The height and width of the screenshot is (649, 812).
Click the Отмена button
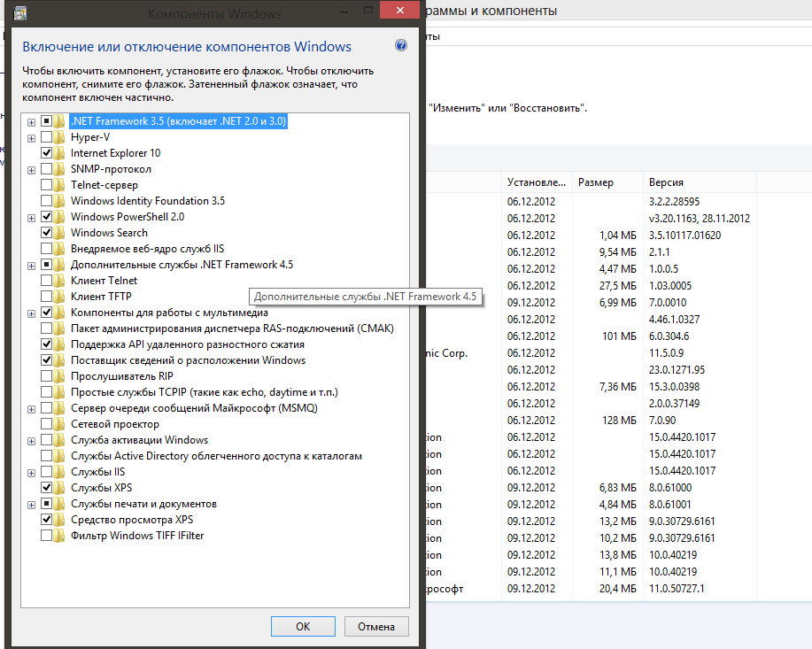click(376, 626)
